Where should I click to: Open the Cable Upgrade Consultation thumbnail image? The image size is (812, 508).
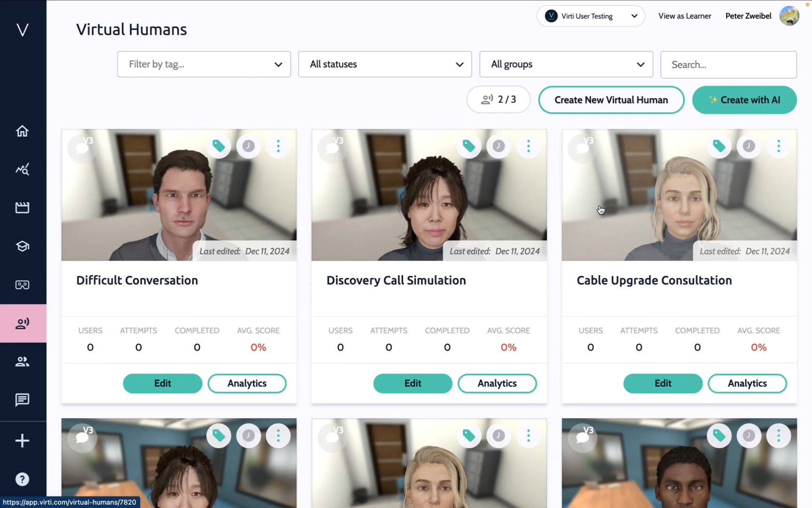pyautogui.click(x=679, y=195)
